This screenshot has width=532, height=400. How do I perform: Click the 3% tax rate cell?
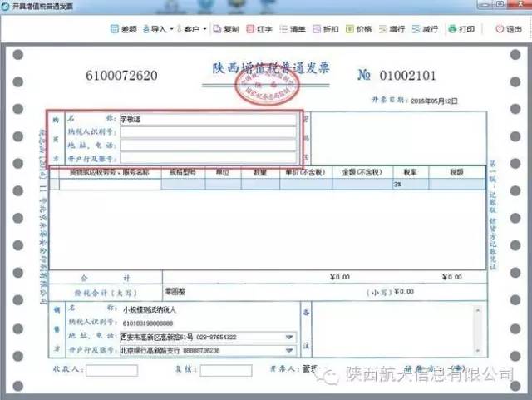[411, 185]
